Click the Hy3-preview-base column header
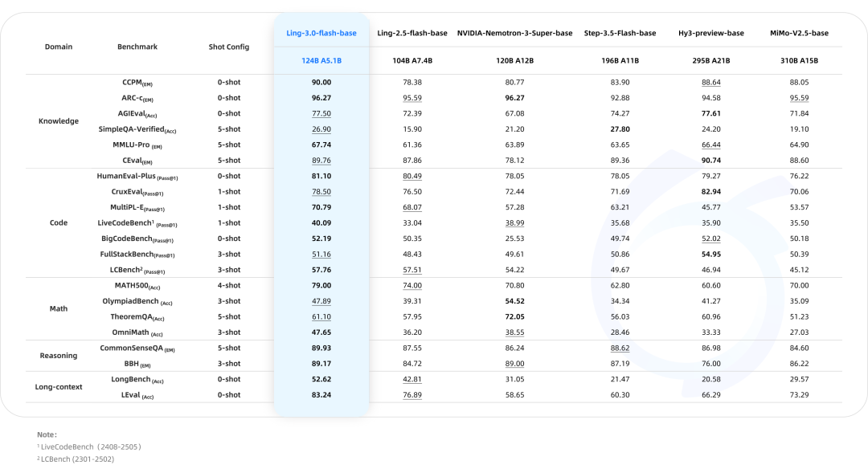 coord(710,33)
